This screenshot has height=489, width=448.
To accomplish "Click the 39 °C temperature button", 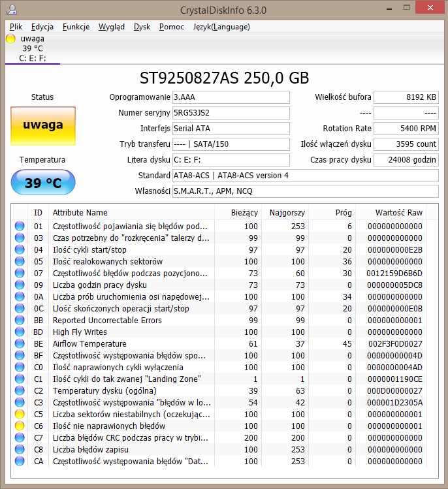I will (x=43, y=183).
